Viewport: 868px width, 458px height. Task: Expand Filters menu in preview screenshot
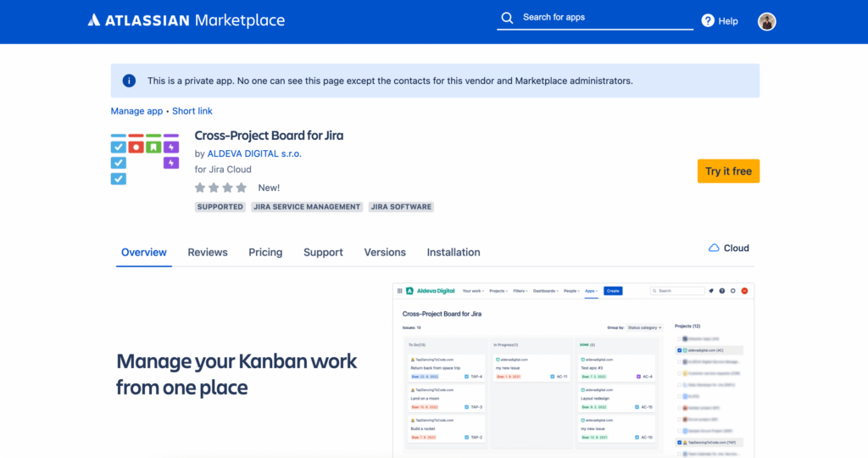[x=520, y=291]
